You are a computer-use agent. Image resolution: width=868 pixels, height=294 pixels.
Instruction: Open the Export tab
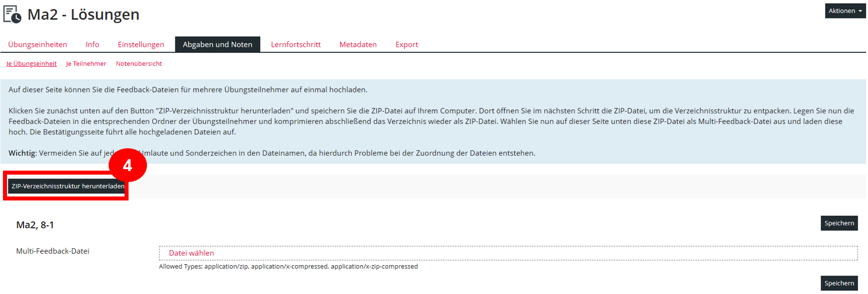tap(407, 44)
